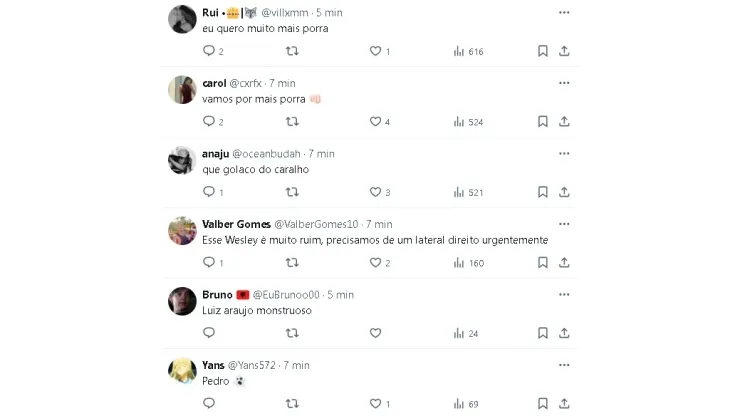740x416 pixels.
Task: Open anaju's profile picture
Action: (x=182, y=161)
